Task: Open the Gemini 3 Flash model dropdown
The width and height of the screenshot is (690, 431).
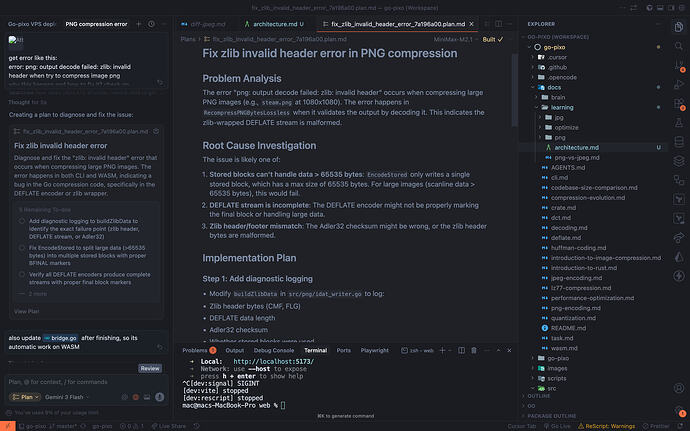Action: click(x=67, y=397)
